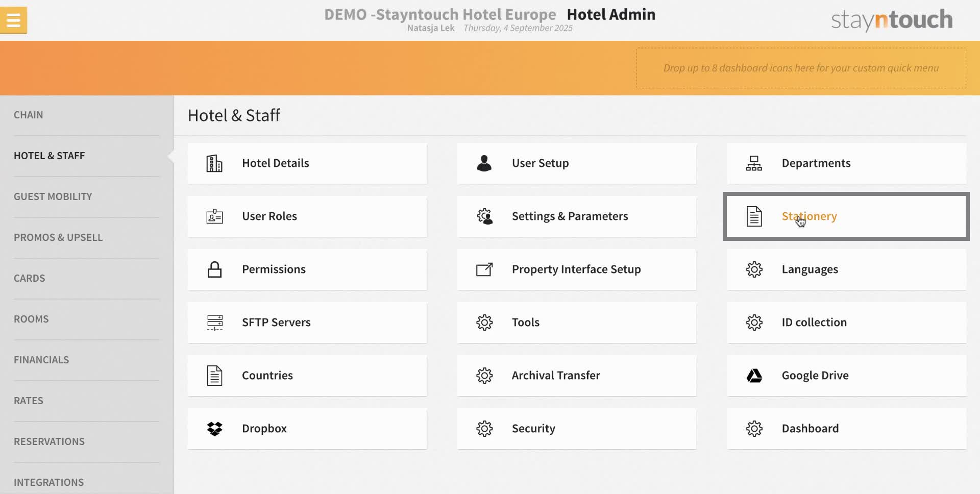Click the SFTP Servers server icon
The width and height of the screenshot is (980, 494).
pyautogui.click(x=214, y=323)
